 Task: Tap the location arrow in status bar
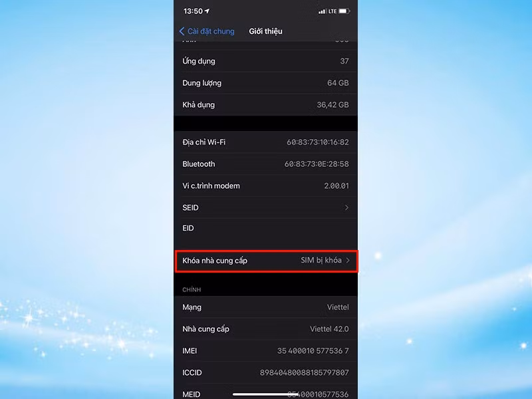point(207,11)
